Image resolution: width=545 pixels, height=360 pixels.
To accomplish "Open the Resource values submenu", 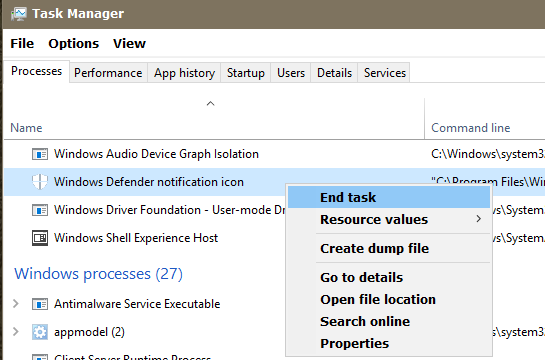I will click(389, 220).
